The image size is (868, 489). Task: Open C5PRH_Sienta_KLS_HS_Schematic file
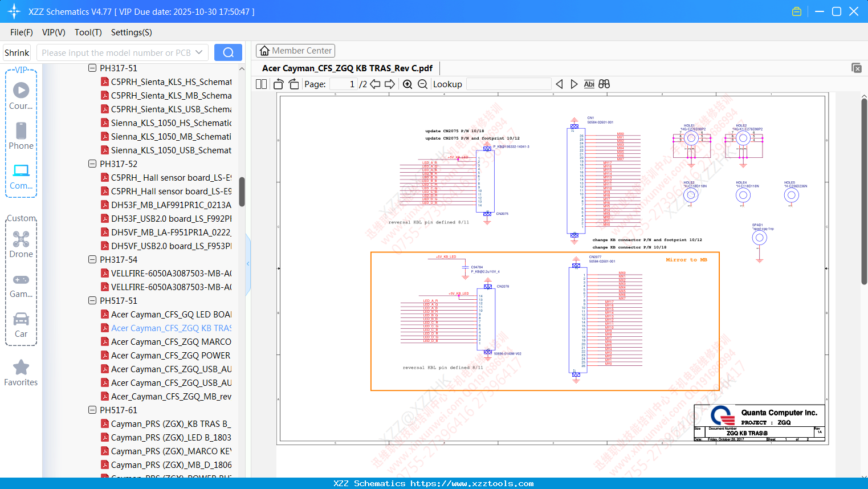click(x=172, y=81)
